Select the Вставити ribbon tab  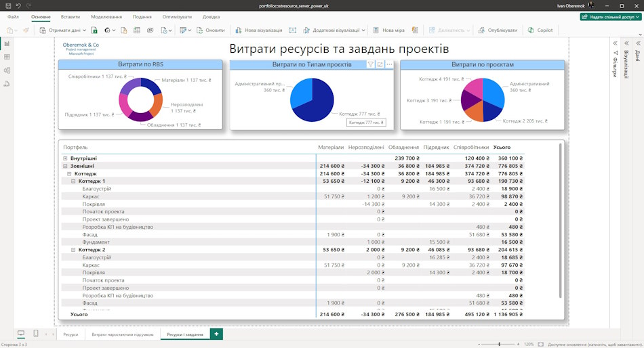pyautogui.click(x=71, y=17)
